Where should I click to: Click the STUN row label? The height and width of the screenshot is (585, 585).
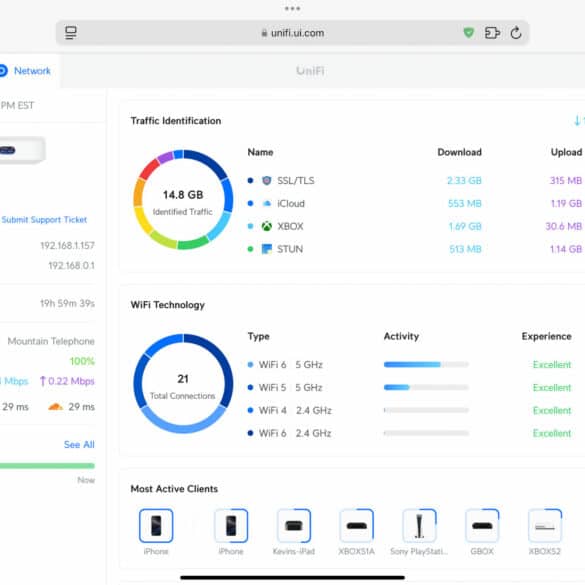click(290, 249)
